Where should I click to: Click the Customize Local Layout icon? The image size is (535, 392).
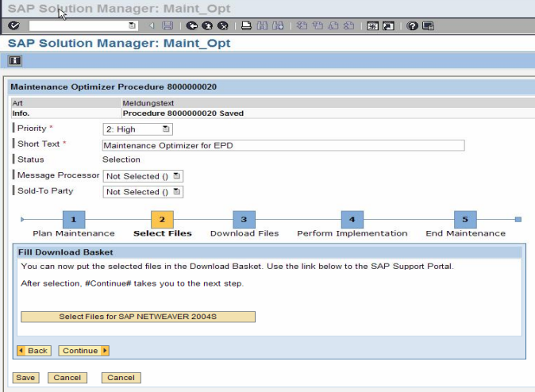(428, 25)
